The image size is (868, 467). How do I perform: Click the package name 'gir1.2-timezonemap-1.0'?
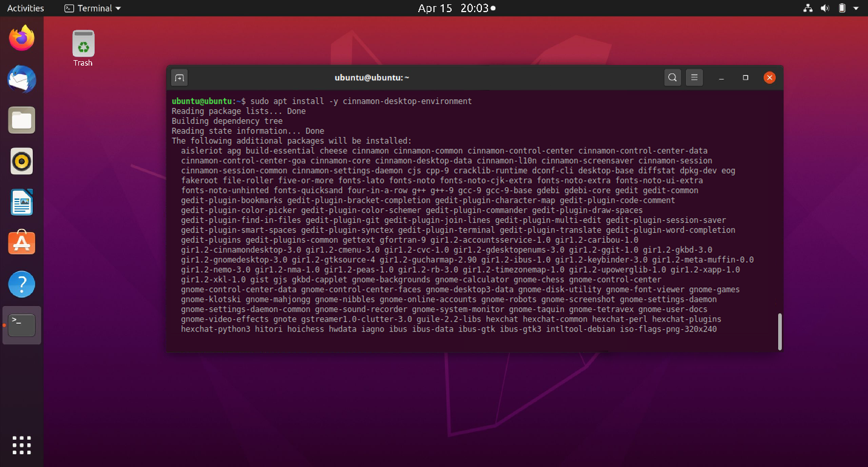[x=514, y=270]
